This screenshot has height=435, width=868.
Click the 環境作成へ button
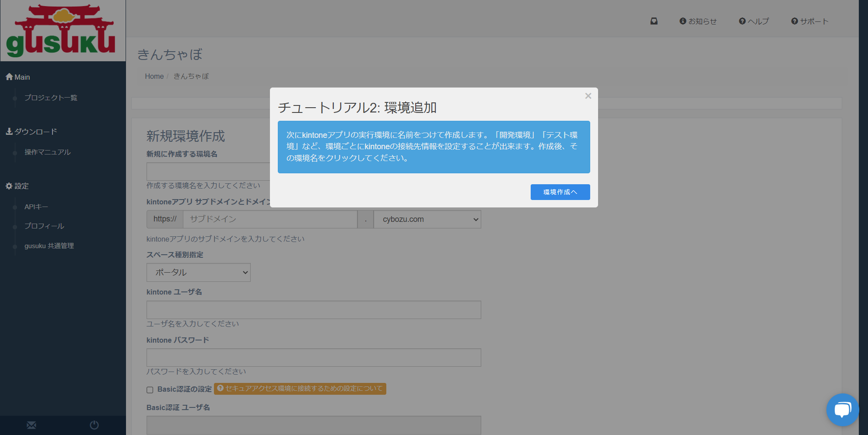(x=560, y=192)
